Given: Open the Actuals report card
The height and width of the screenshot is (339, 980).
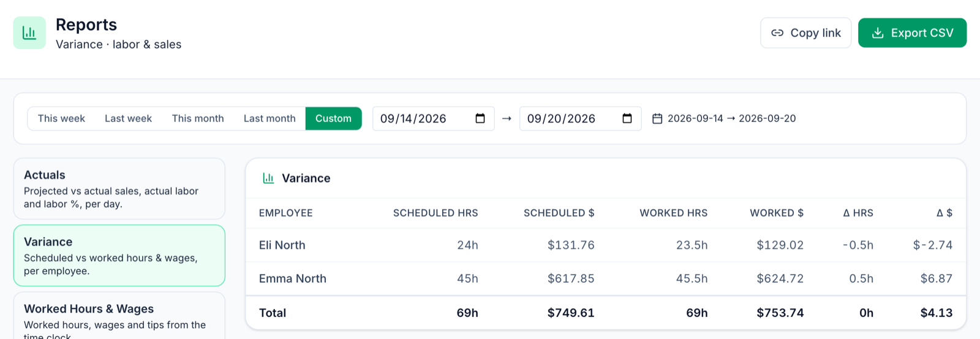Looking at the screenshot, I should pyautogui.click(x=119, y=189).
